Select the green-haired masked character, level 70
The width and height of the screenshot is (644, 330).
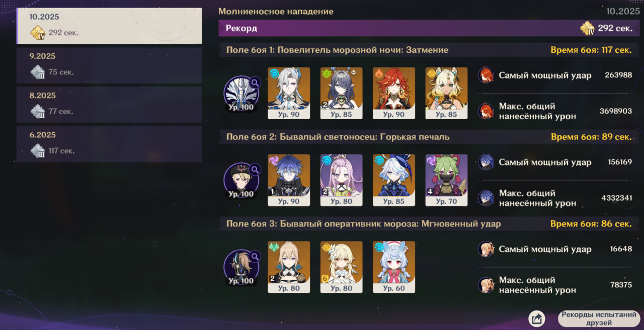pyautogui.click(x=446, y=180)
